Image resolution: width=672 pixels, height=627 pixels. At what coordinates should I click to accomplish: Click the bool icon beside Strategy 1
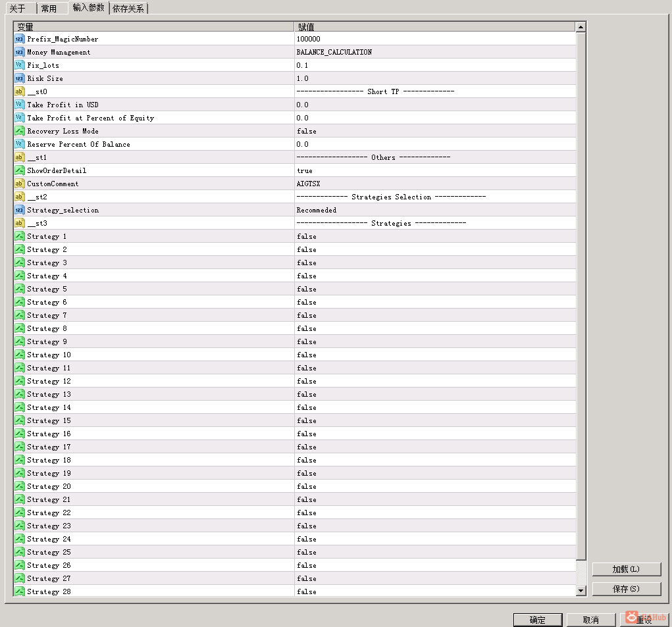pos(20,236)
